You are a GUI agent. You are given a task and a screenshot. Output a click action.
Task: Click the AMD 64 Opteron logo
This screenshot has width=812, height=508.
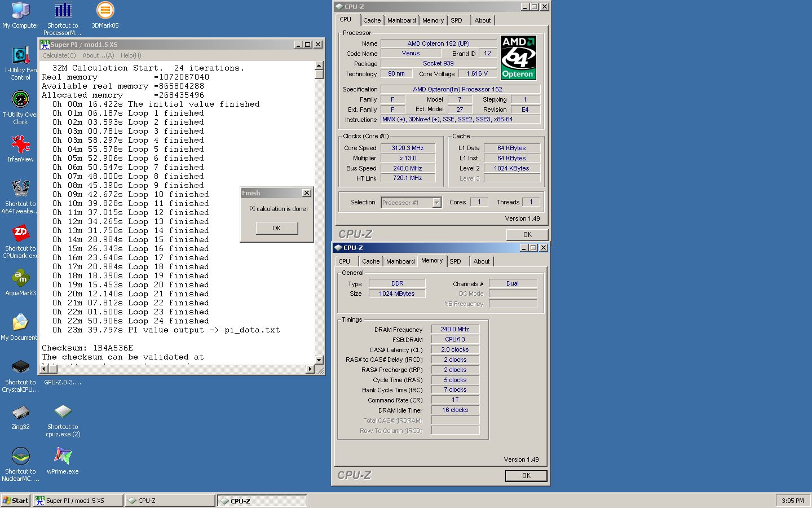(x=518, y=58)
